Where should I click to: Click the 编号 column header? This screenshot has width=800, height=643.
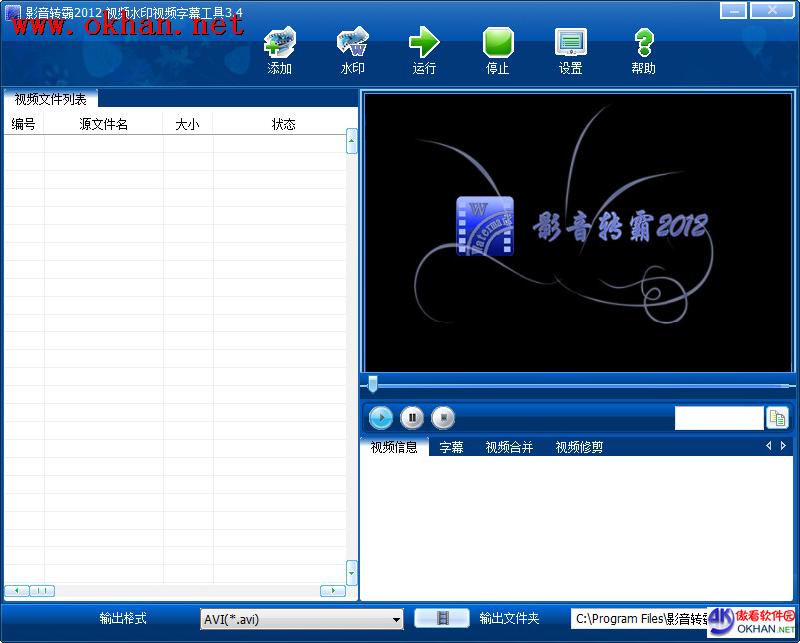[23, 124]
